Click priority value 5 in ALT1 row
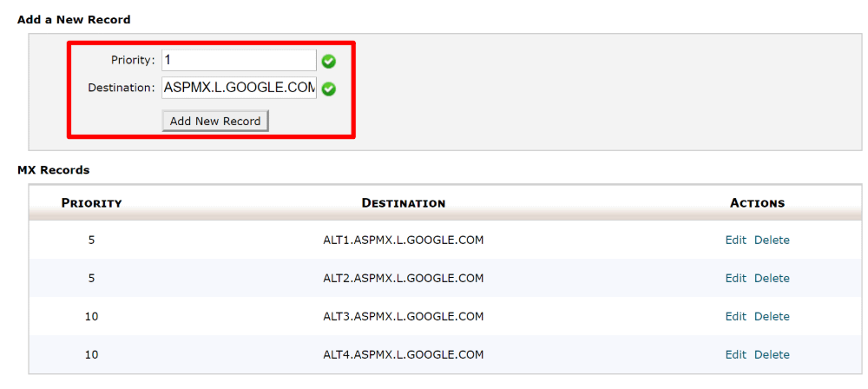This screenshot has height=389, width=868. click(x=91, y=240)
